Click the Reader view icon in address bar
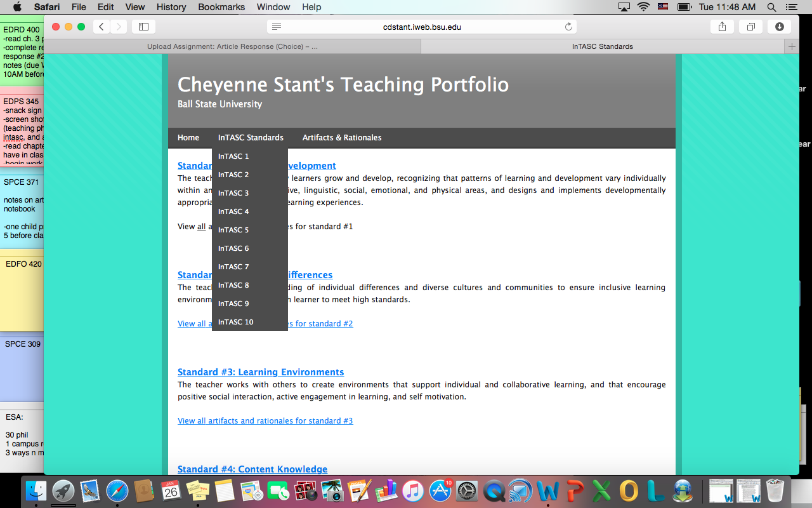 click(276, 27)
